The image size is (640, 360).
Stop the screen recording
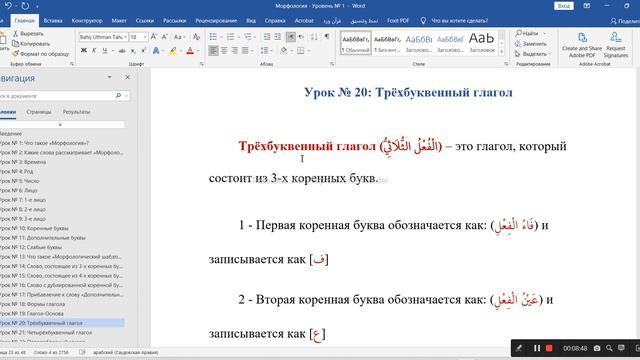[549, 348]
